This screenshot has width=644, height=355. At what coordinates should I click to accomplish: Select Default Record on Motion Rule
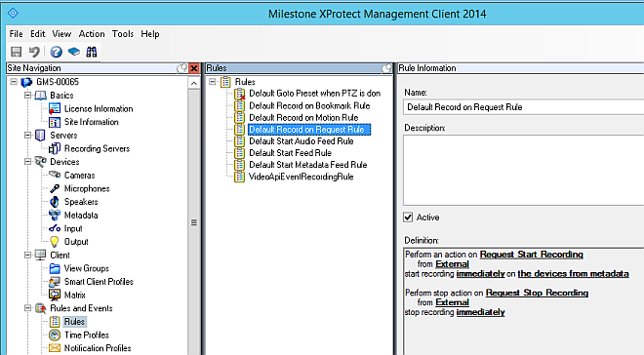point(303,118)
